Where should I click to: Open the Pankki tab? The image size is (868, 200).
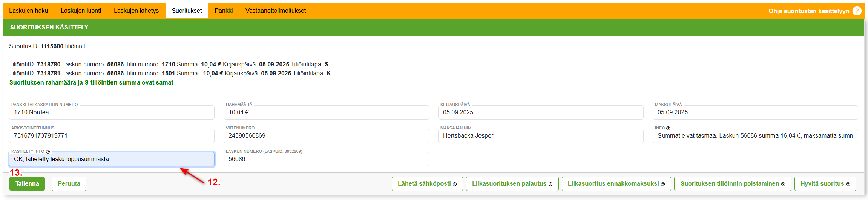pos(224,11)
